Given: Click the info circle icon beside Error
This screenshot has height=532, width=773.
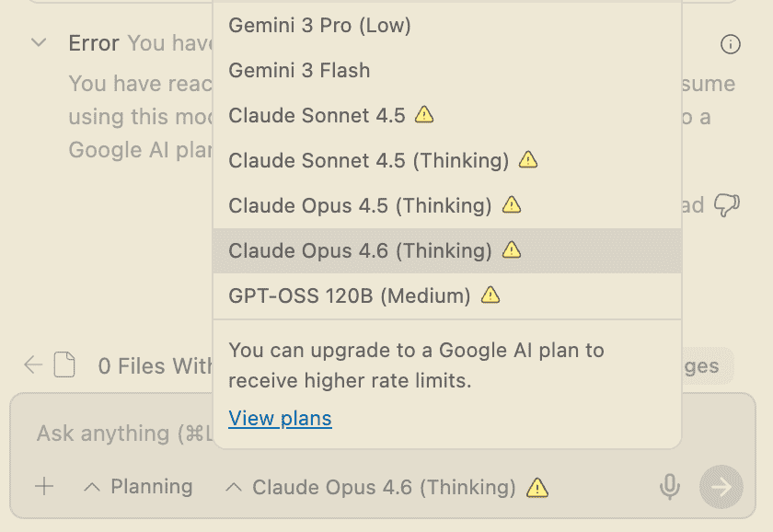Looking at the screenshot, I should pyautogui.click(x=730, y=44).
